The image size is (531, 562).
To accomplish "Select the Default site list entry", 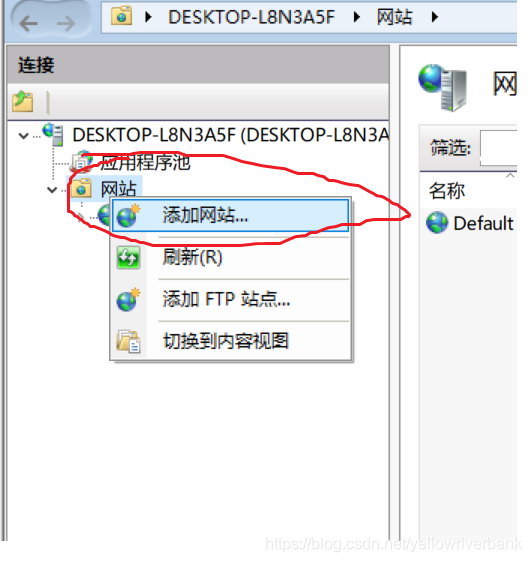I will coord(470,223).
